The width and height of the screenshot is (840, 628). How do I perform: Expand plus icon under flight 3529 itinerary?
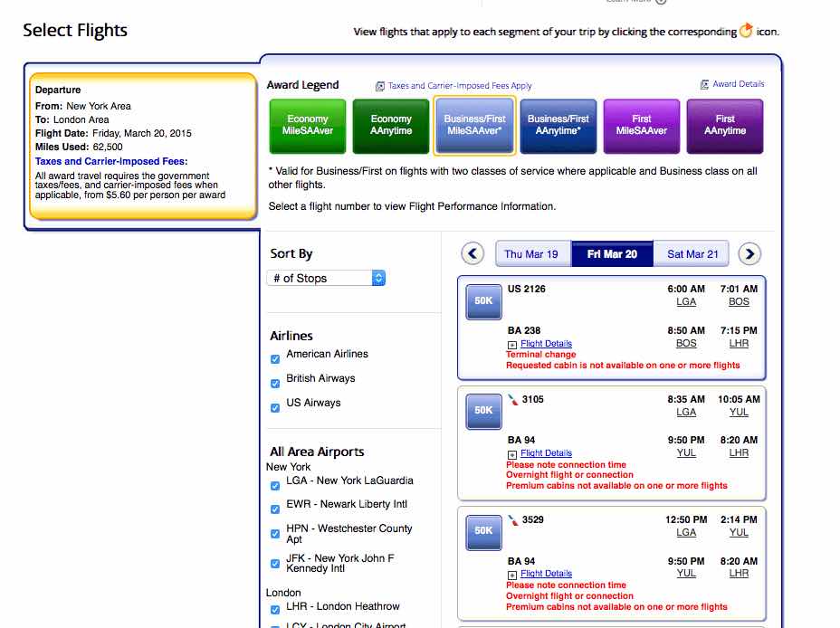(512, 575)
